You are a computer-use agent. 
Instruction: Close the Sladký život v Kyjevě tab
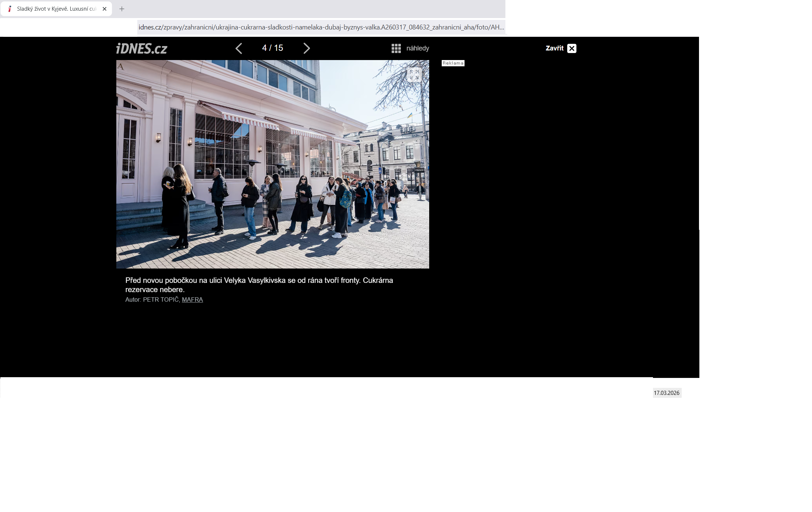(105, 9)
